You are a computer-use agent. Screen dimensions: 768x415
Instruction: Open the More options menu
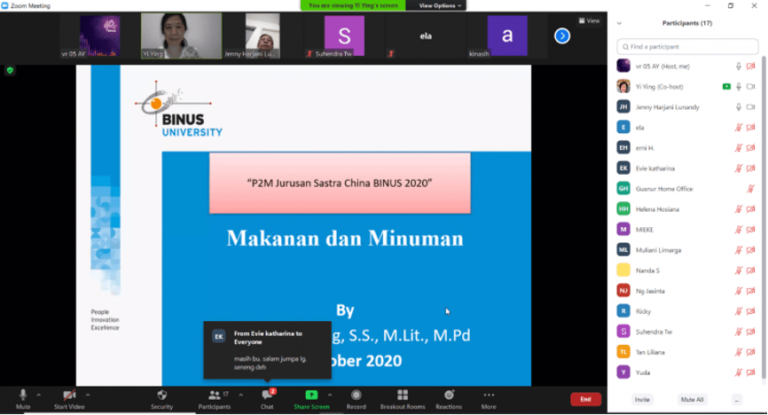488,399
